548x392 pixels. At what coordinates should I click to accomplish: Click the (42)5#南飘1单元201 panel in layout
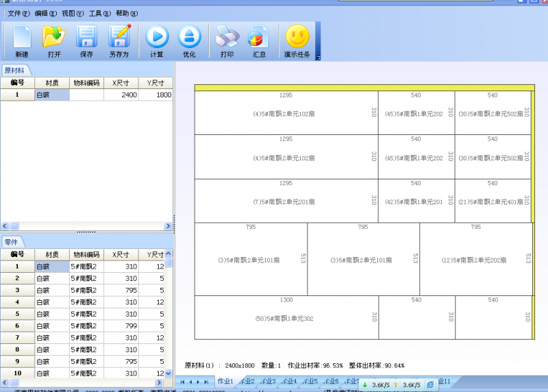[416, 201]
